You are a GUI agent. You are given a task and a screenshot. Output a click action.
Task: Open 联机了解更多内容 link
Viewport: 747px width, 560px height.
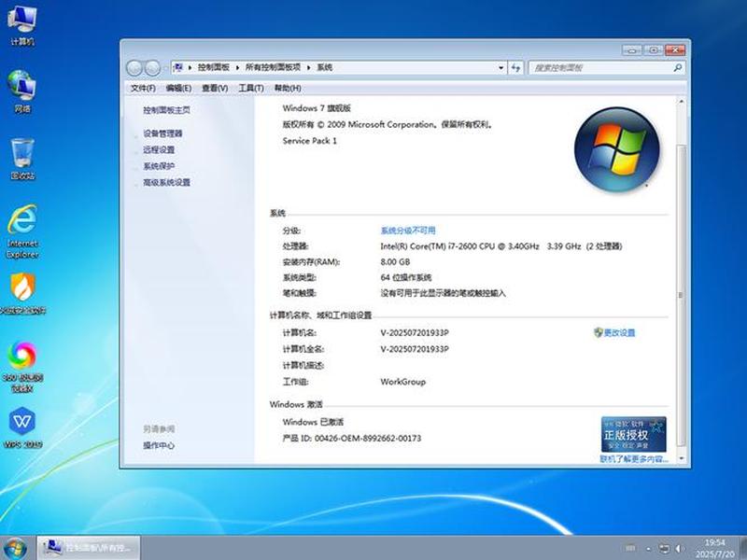[x=634, y=459]
